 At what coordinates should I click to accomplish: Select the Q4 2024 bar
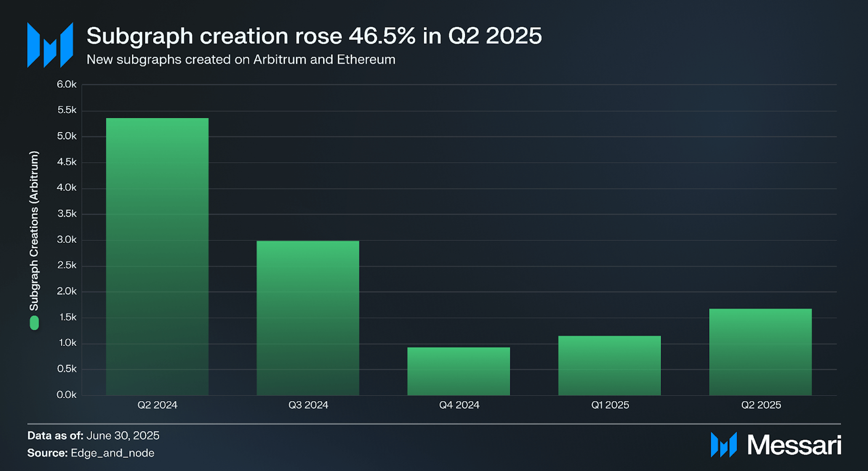[x=459, y=371]
